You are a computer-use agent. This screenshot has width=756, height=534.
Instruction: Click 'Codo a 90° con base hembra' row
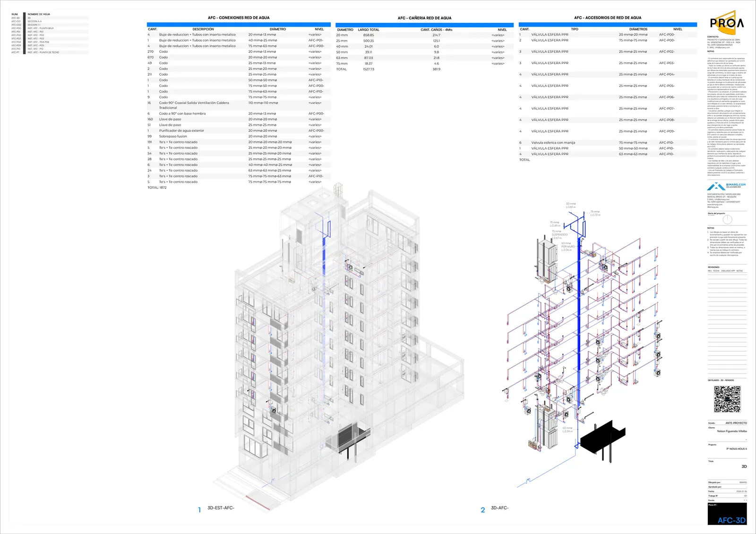click(239, 113)
